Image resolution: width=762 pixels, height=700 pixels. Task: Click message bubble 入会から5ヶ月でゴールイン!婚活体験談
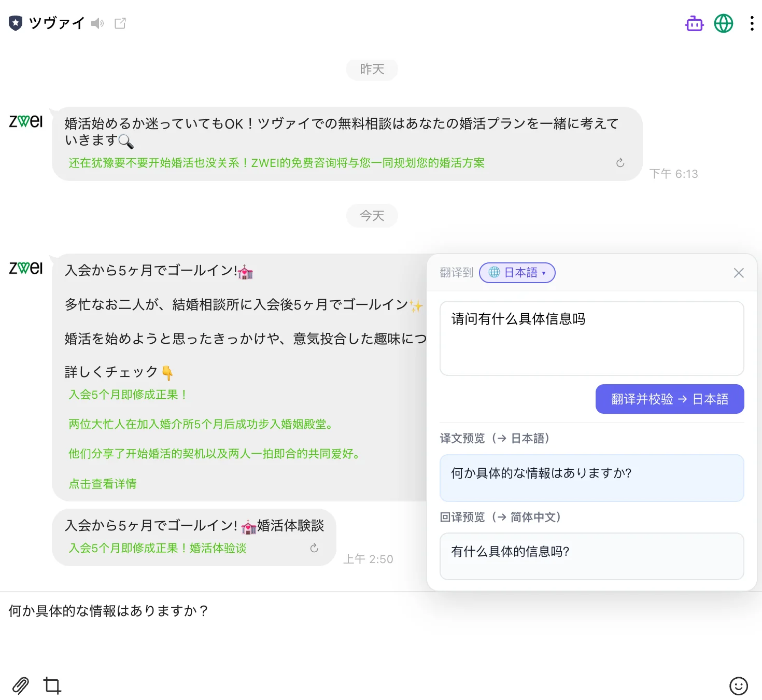194,537
